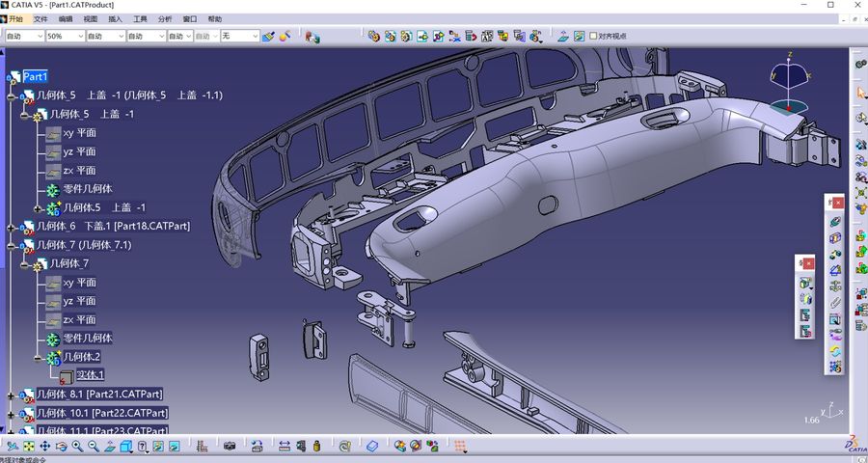Select yz 平面 under 几何体_7
The width and height of the screenshot is (868, 463).
pyautogui.click(x=79, y=301)
